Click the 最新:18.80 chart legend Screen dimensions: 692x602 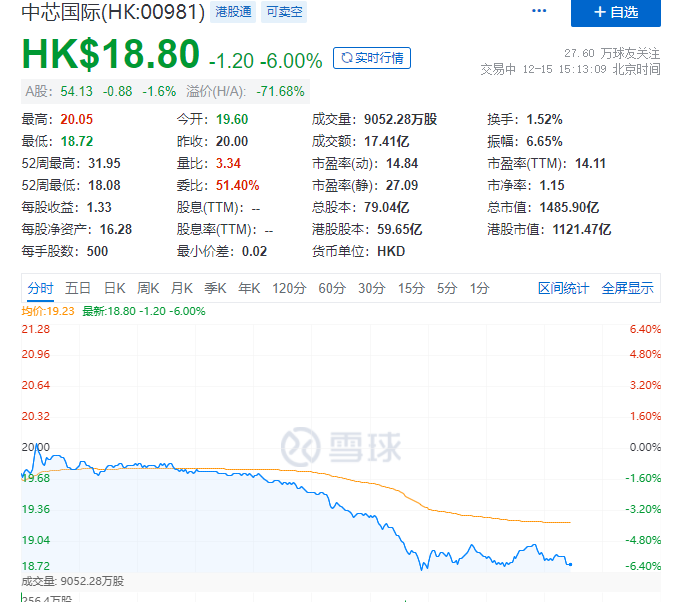point(144,311)
